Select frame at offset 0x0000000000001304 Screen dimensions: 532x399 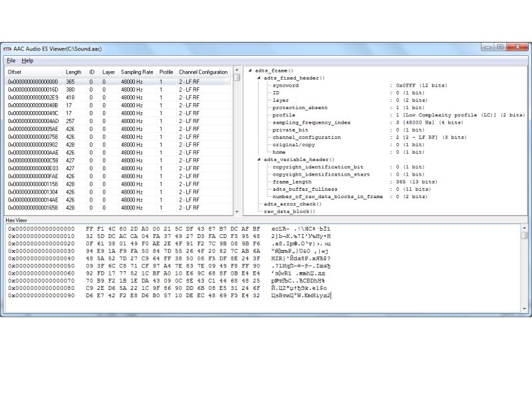(118, 192)
